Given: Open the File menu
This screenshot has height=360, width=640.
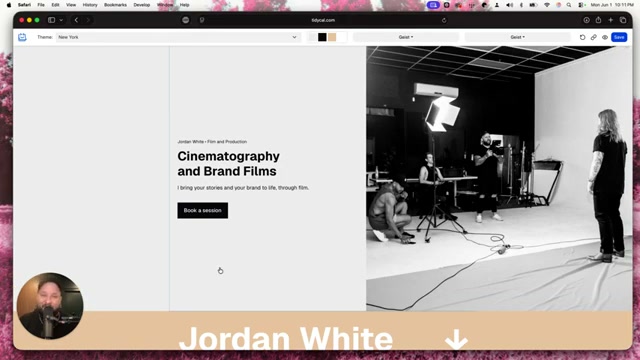Looking at the screenshot, I should pyautogui.click(x=41, y=5).
